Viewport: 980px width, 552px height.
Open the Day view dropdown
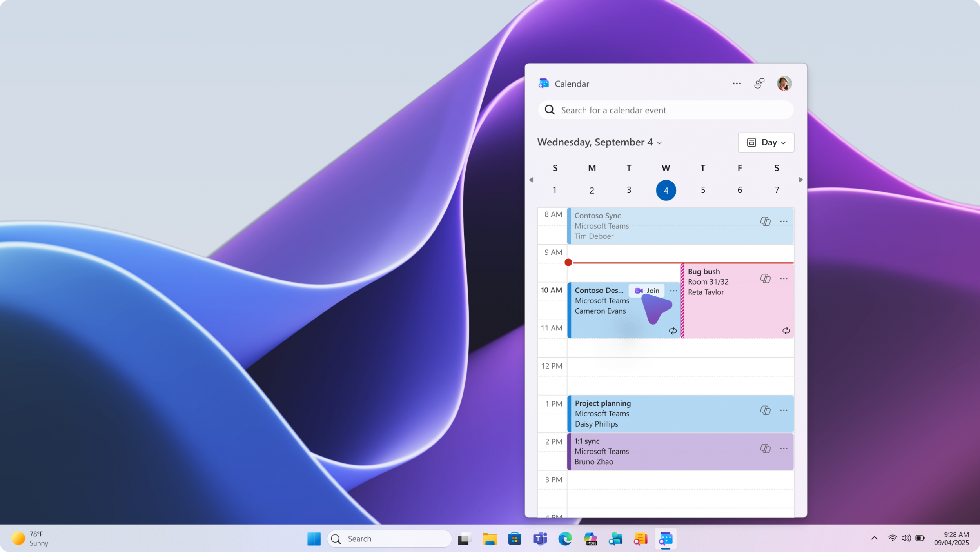coord(766,142)
